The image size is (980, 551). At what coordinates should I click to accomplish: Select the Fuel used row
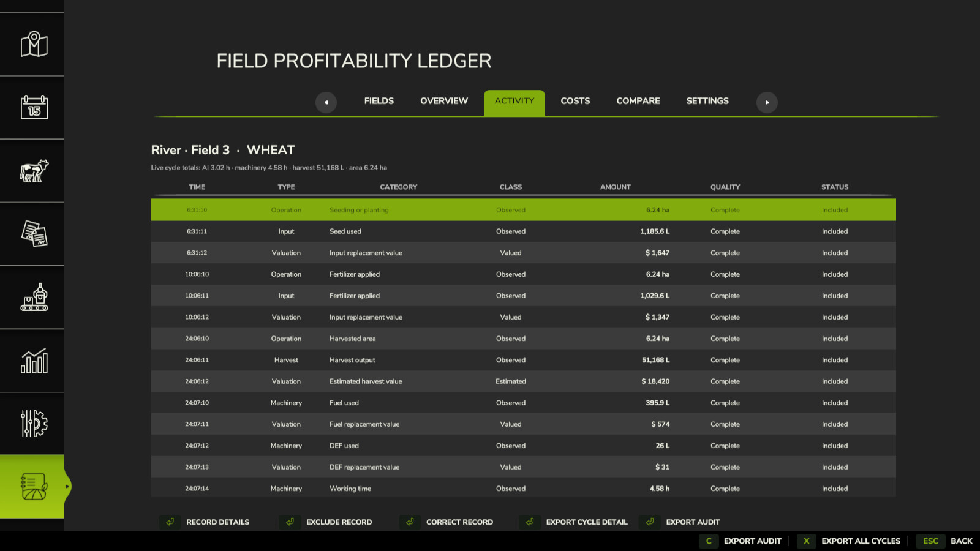pos(524,403)
